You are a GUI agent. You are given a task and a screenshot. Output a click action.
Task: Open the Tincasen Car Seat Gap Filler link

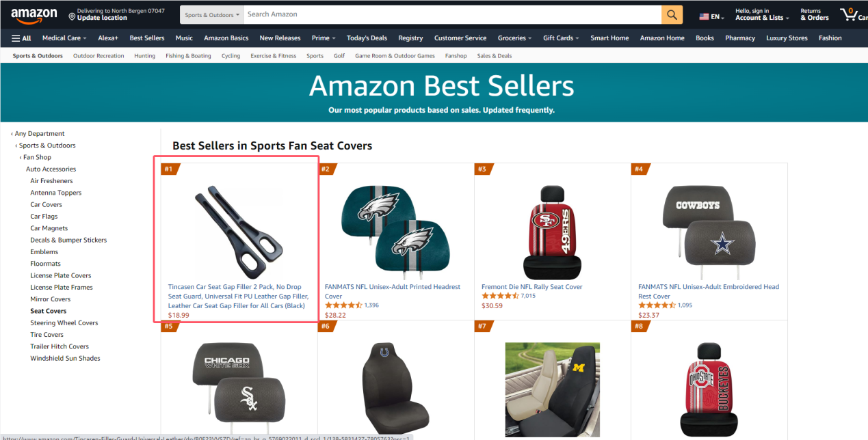click(x=239, y=296)
